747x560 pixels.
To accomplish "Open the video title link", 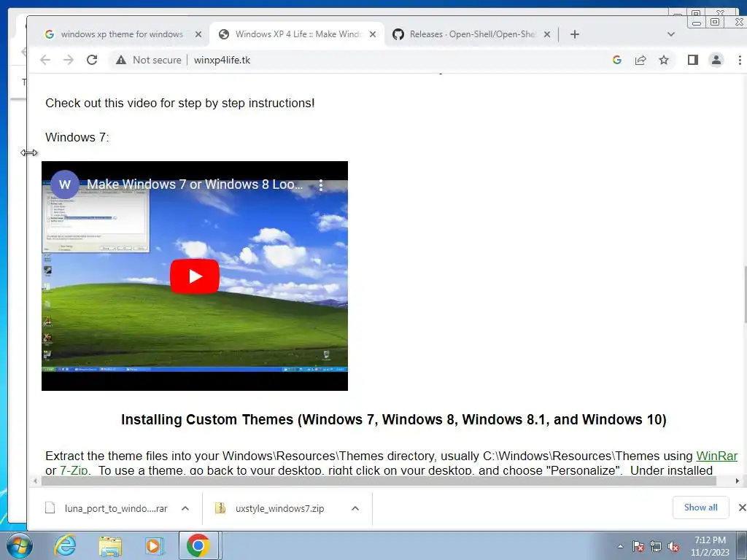I will coord(194,184).
